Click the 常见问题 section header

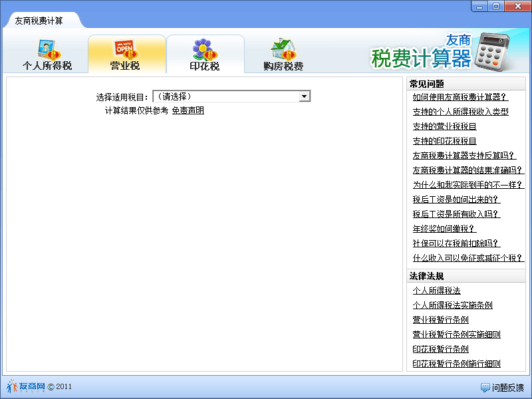point(426,84)
